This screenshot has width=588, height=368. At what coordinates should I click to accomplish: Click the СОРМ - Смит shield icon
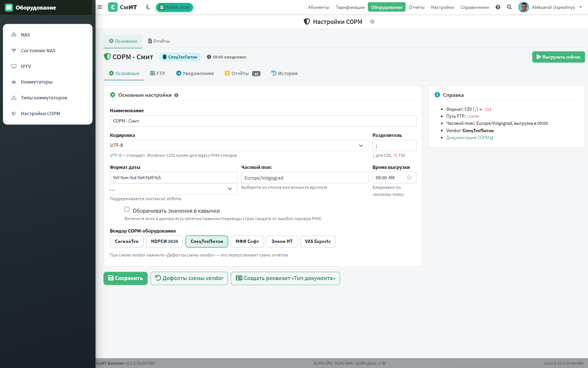pos(107,57)
